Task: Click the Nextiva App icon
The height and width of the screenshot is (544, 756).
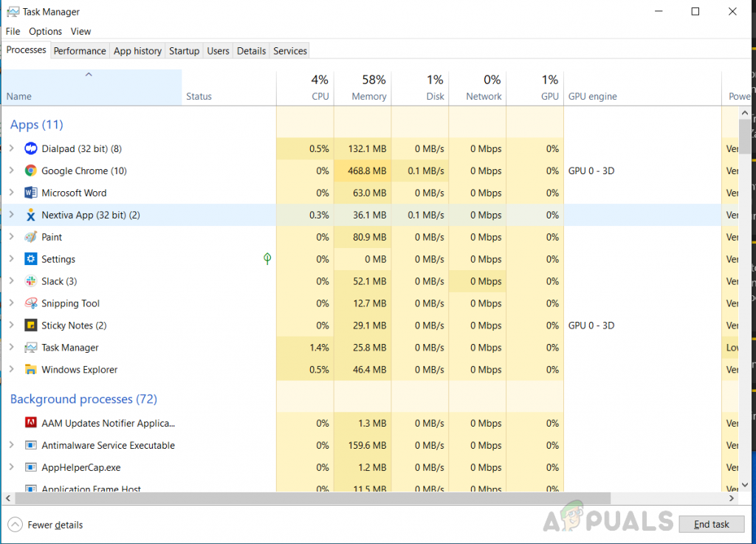Action: tap(31, 215)
